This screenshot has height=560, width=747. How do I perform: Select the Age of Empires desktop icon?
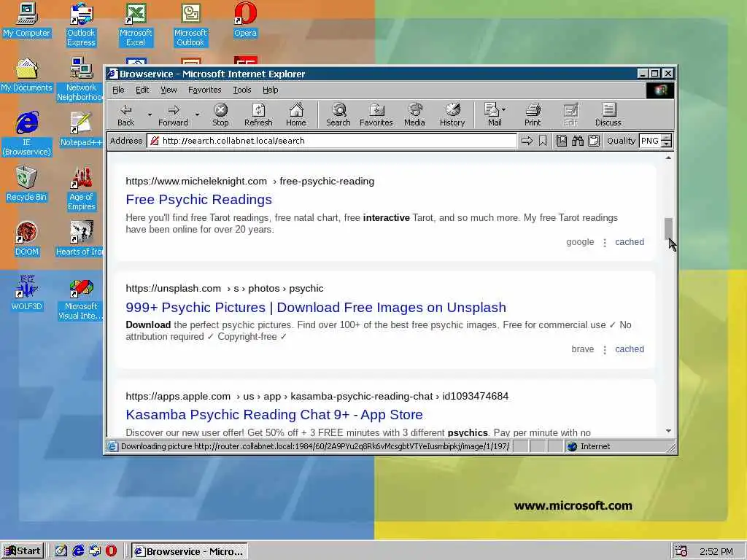coord(81,189)
